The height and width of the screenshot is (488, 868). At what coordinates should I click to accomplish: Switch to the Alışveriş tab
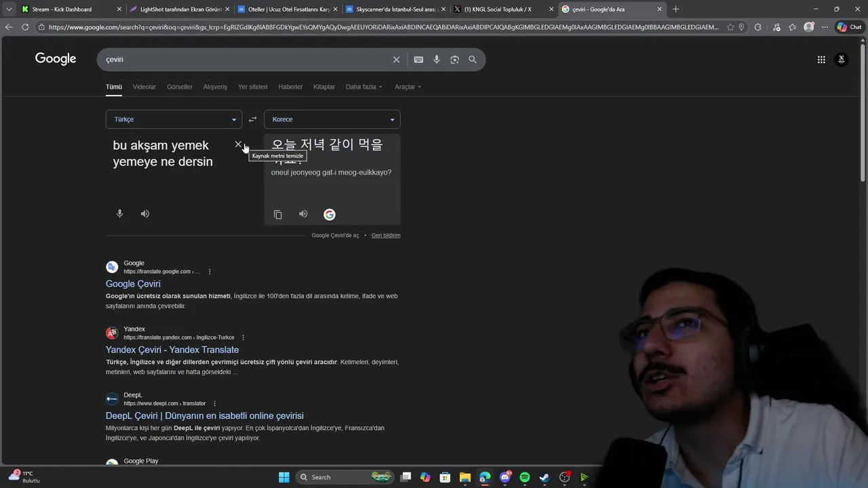pos(216,87)
